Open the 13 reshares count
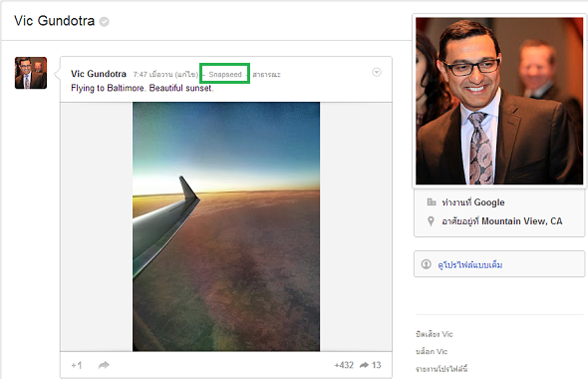The image size is (588, 379). (371, 365)
